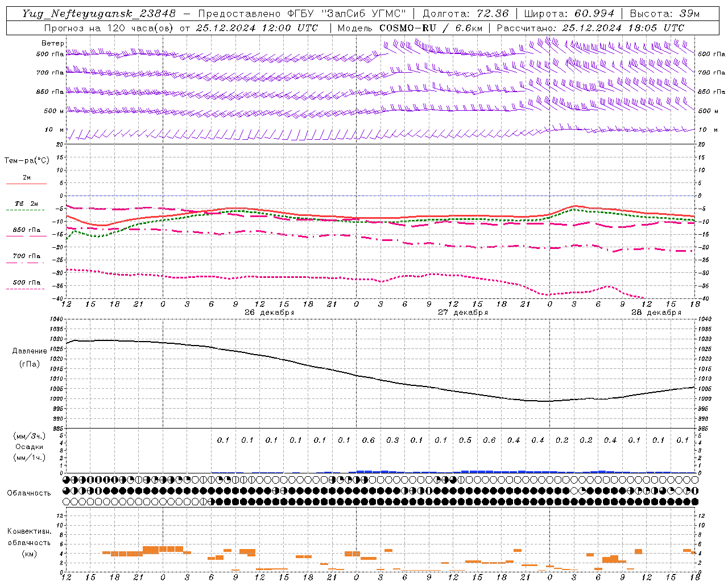The height and width of the screenshot is (582, 728).
Task: Select the 0.3 precipitation amount value
Action: [x=392, y=440]
